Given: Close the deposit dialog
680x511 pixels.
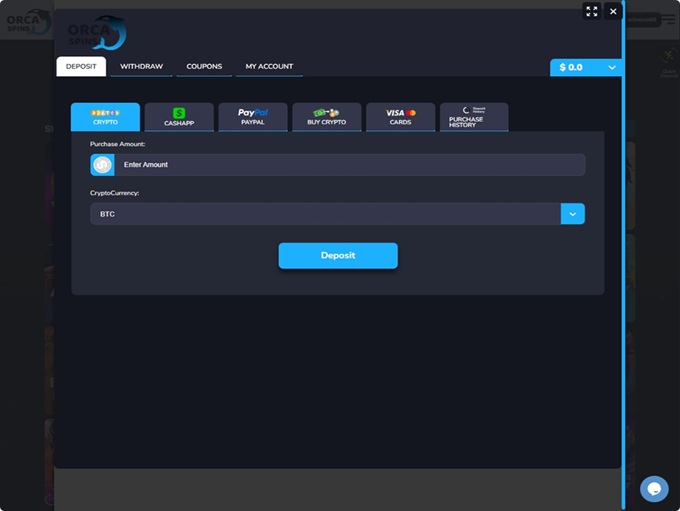Looking at the screenshot, I should coord(613,11).
